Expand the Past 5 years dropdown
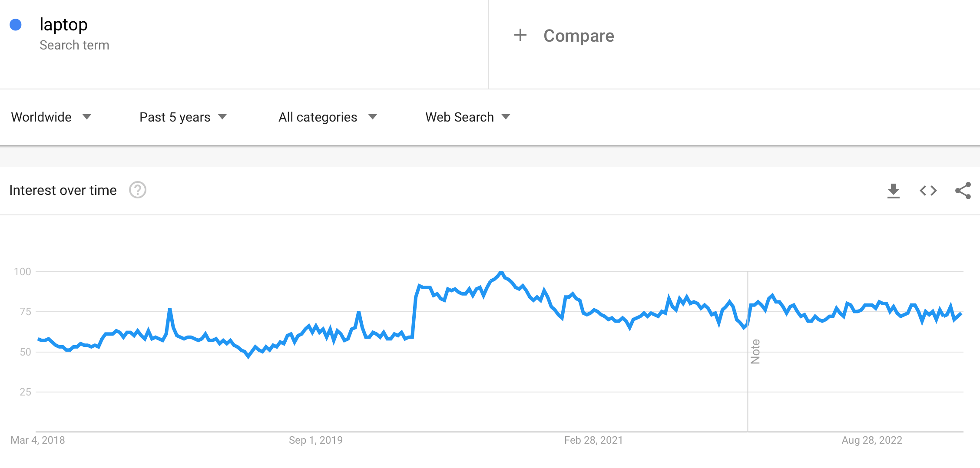980x468 pixels. (183, 117)
